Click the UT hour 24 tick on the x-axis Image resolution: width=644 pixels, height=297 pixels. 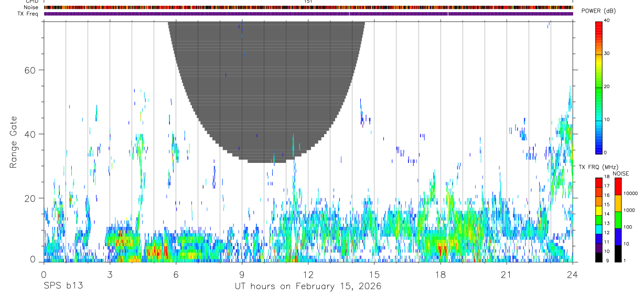point(572,274)
